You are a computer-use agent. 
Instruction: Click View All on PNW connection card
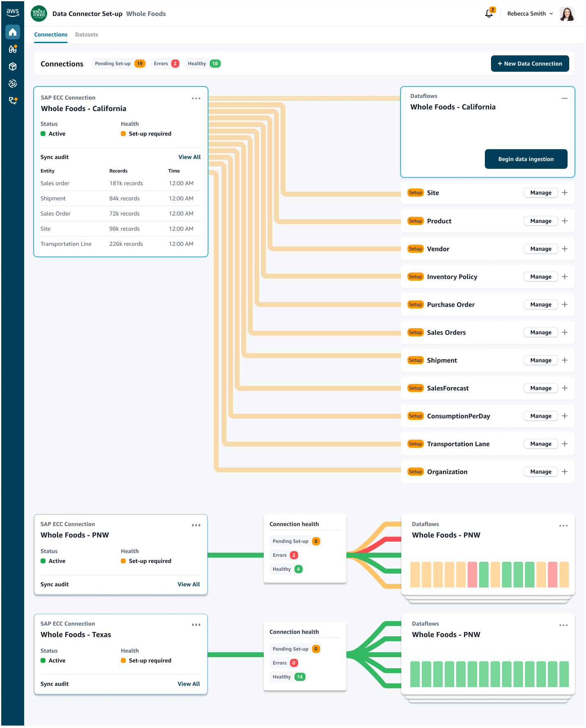[189, 584]
